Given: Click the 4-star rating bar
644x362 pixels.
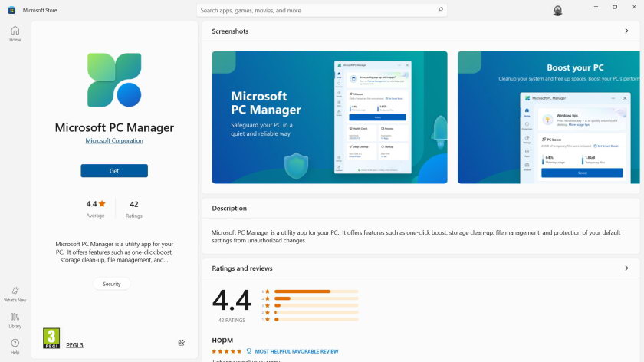Looking at the screenshot, I should (316, 298).
